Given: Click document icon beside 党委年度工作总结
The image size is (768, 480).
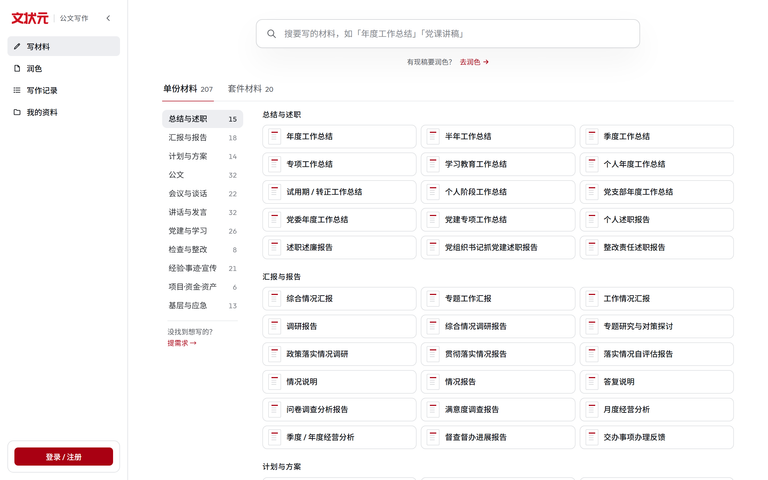Looking at the screenshot, I should coord(274,219).
